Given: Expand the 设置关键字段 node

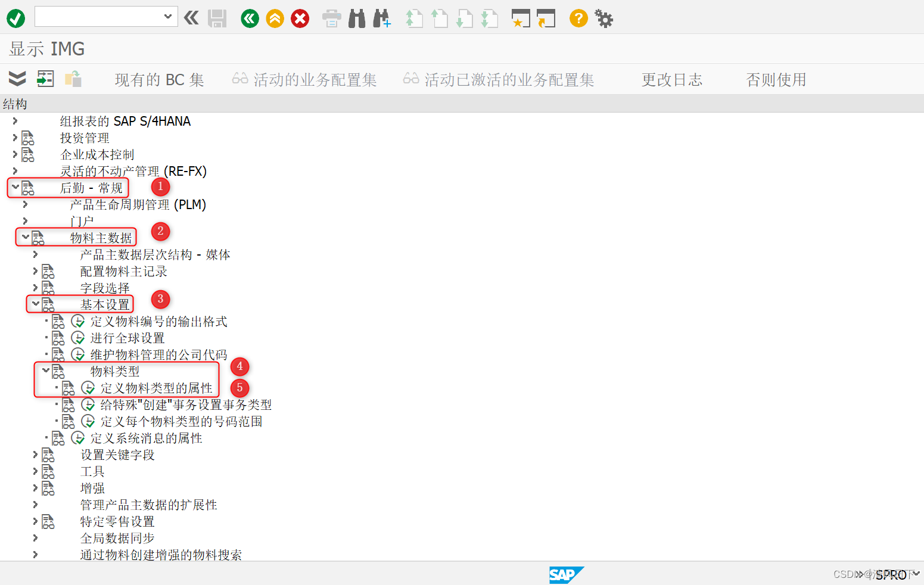Looking at the screenshot, I should coord(35,455).
